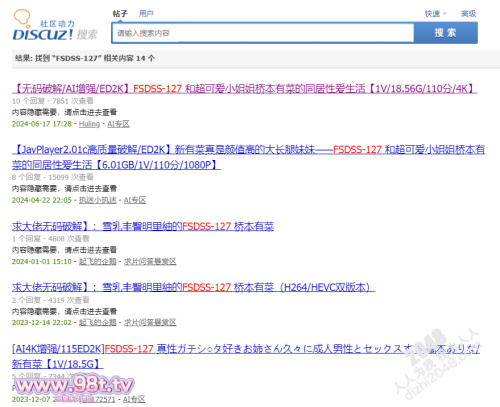Open the 快速 dropdown
The height and width of the screenshot is (407, 500).
point(435,14)
